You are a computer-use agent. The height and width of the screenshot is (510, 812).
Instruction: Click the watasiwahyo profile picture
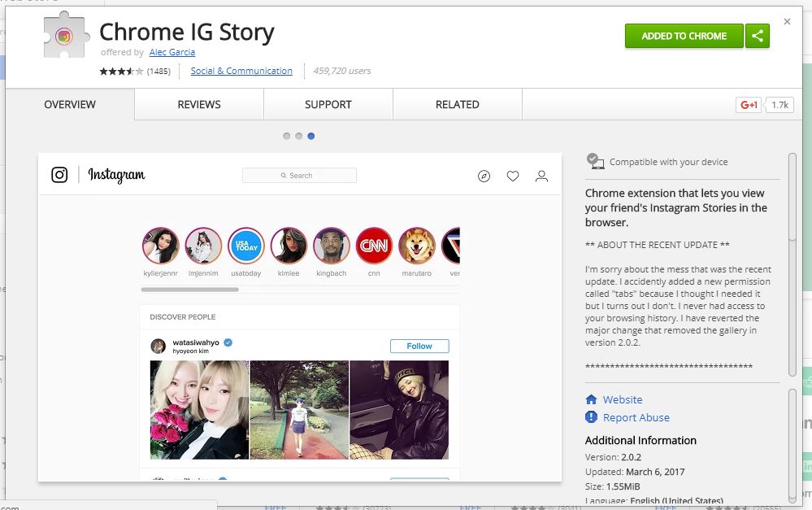(x=158, y=346)
